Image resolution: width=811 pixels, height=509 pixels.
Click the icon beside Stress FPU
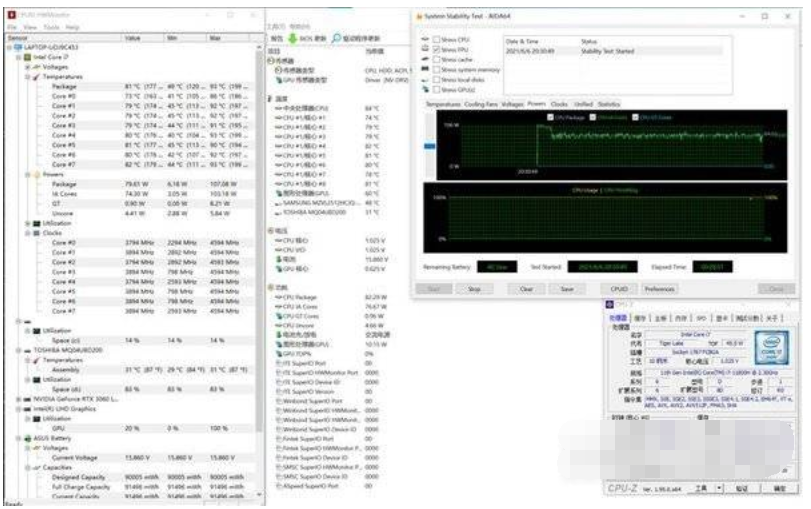click(x=425, y=49)
